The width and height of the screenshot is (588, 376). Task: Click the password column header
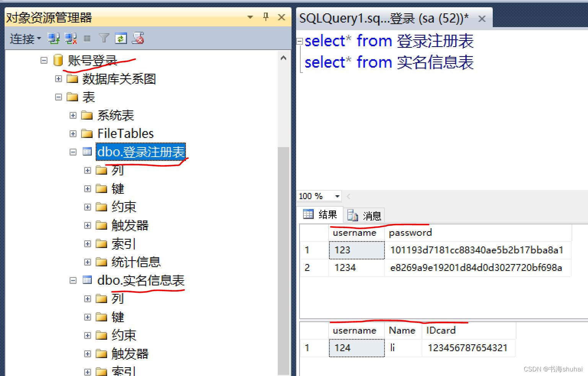[x=478, y=233]
